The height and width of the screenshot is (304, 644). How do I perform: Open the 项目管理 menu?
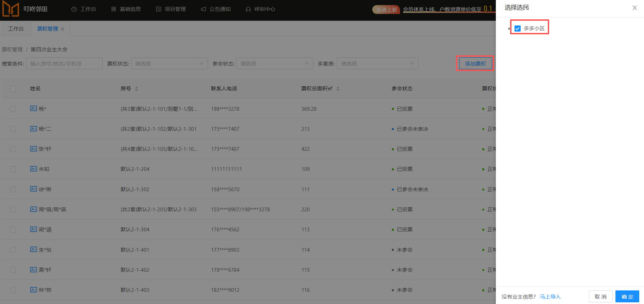[171, 9]
